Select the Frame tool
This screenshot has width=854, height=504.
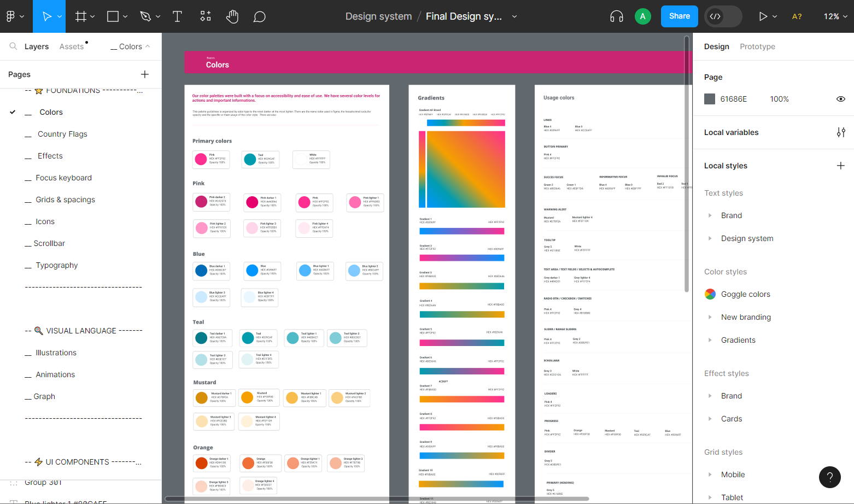81,16
